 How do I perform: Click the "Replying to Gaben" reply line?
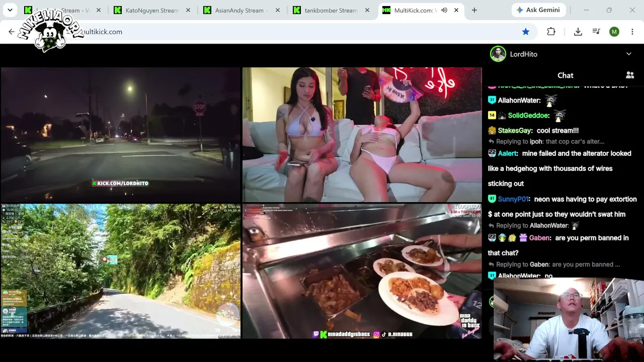555,264
